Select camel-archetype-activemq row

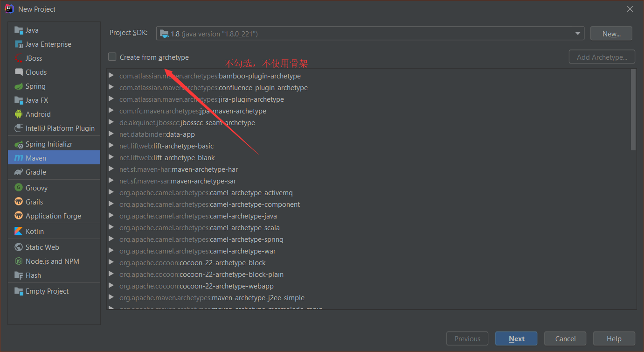pyautogui.click(x=368, y=193)
